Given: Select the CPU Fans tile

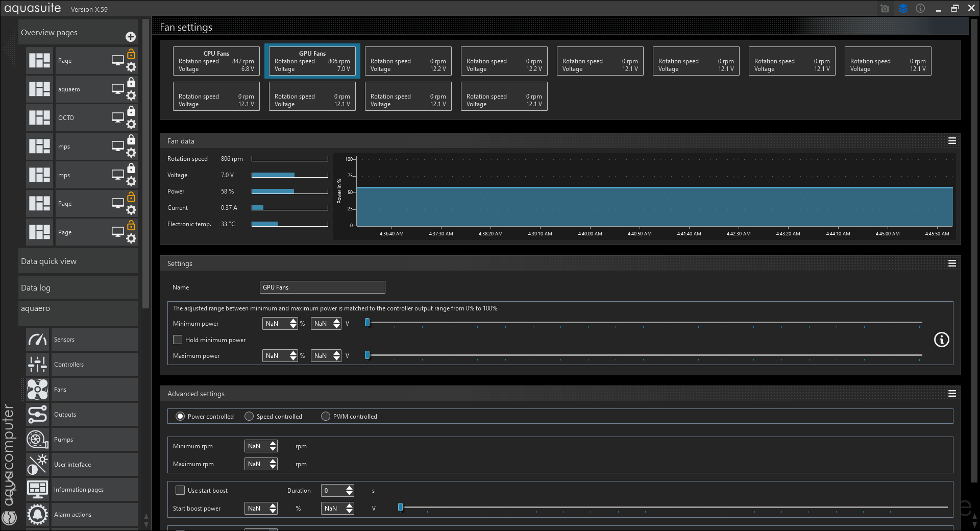Looking at the screenshot, I should point(216,61).
